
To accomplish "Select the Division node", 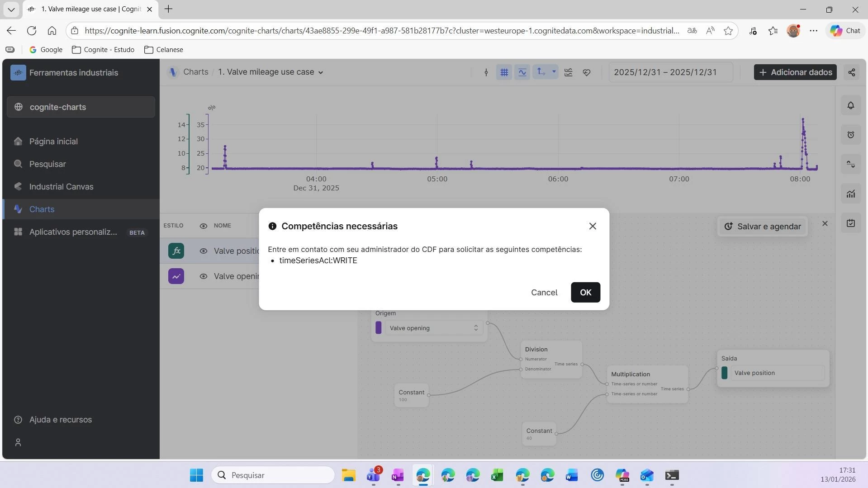I will pos(551,360).
